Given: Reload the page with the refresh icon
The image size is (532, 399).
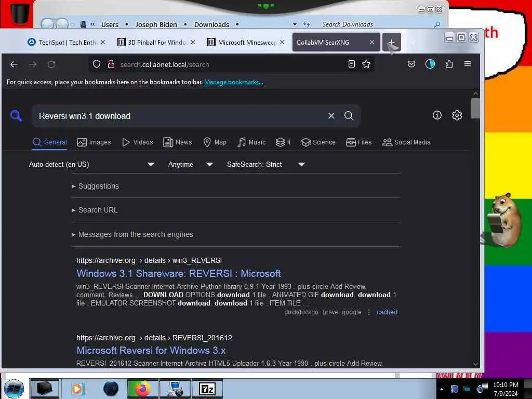Looking at the screenshot, I should (x=51, y=64).
